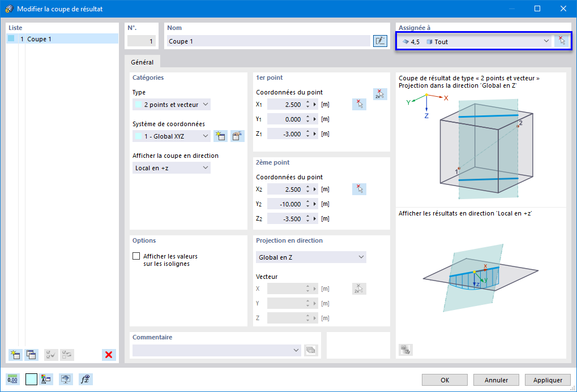The image size is (577, 392).
Task: Click the X1 spinner arrows
Action: (307, 105)
